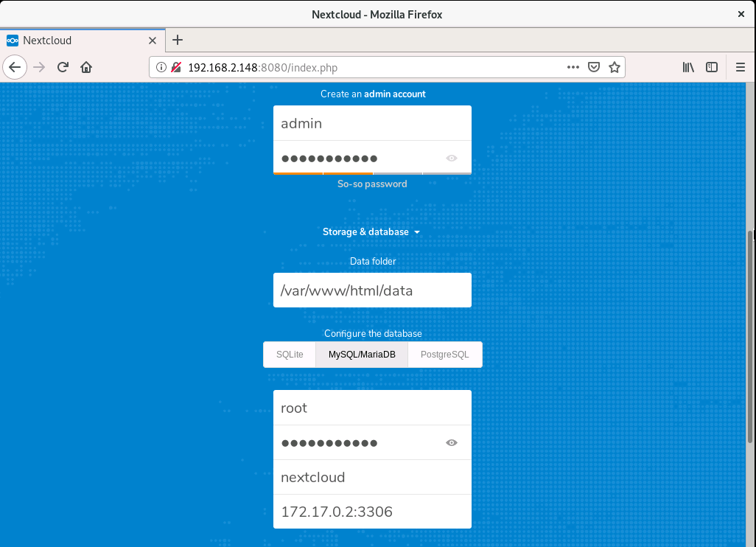Open the Firefox library panel
The height and width of the screenshot is (547, 756).
point(687,67)
